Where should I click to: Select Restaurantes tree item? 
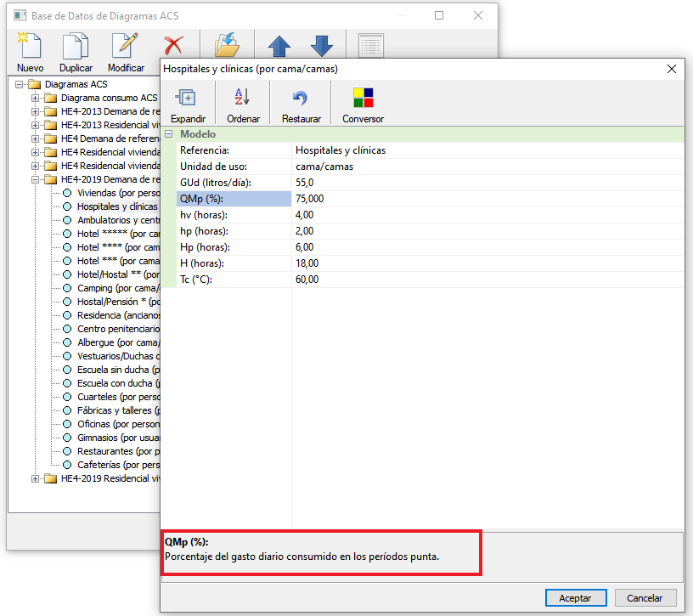point(118,451)
